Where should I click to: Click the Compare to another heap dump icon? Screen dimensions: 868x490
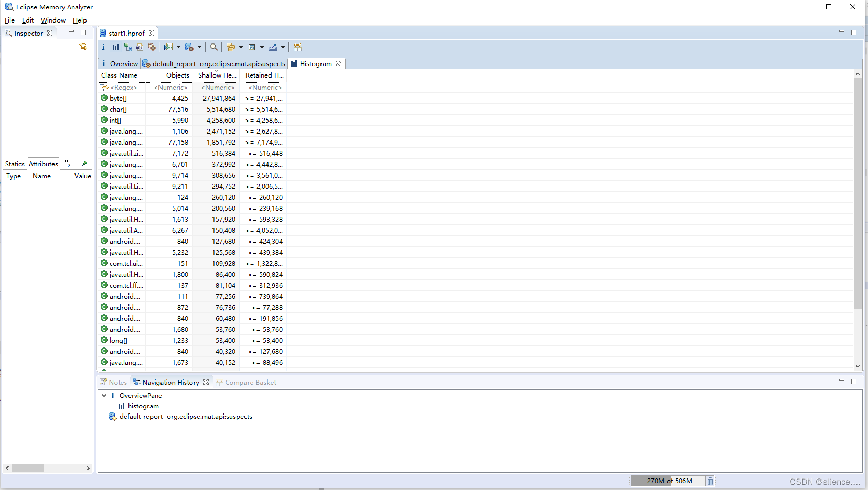click(x=298, y=47)
